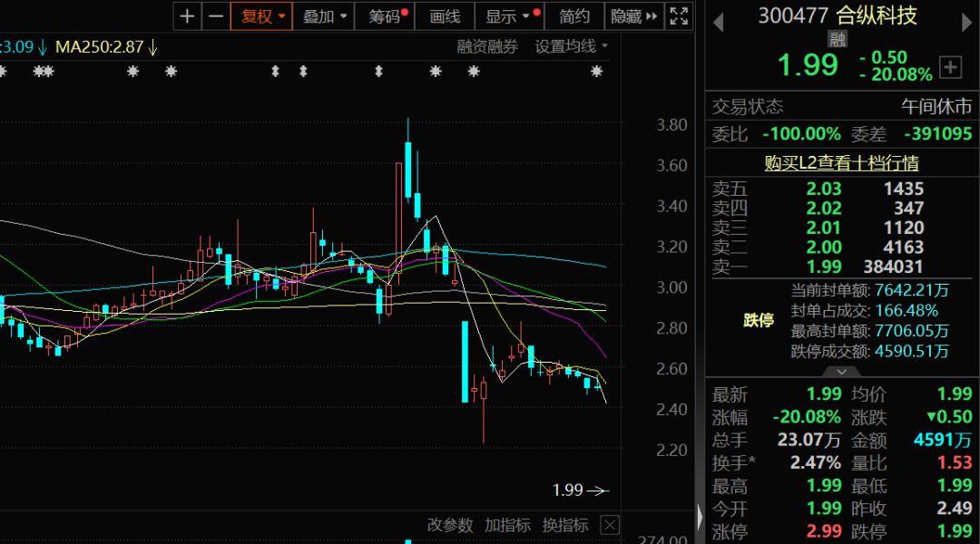The width and height of the screenshot is (980, 544).
Task: Click 换指标 to switch indicator
Action: tap(565, 525)
